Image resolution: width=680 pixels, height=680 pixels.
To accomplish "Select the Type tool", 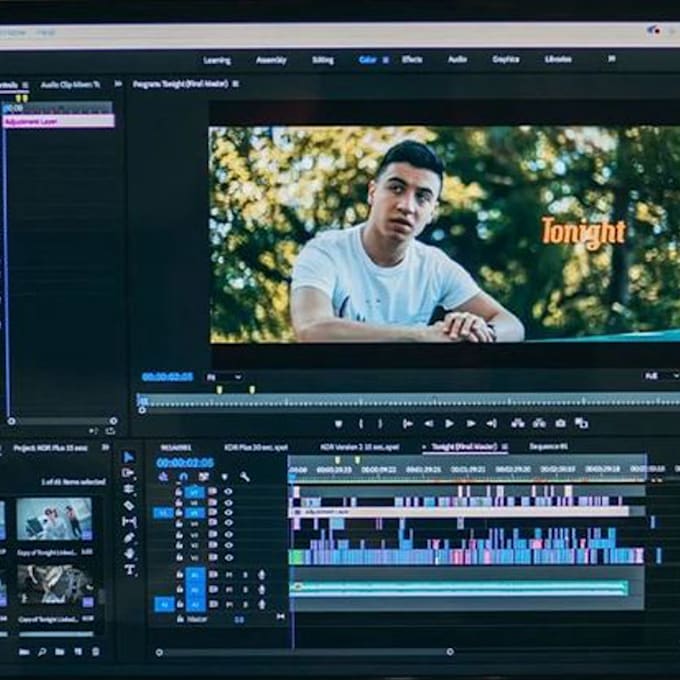I will pyautogui.click(x=129, y=569).
